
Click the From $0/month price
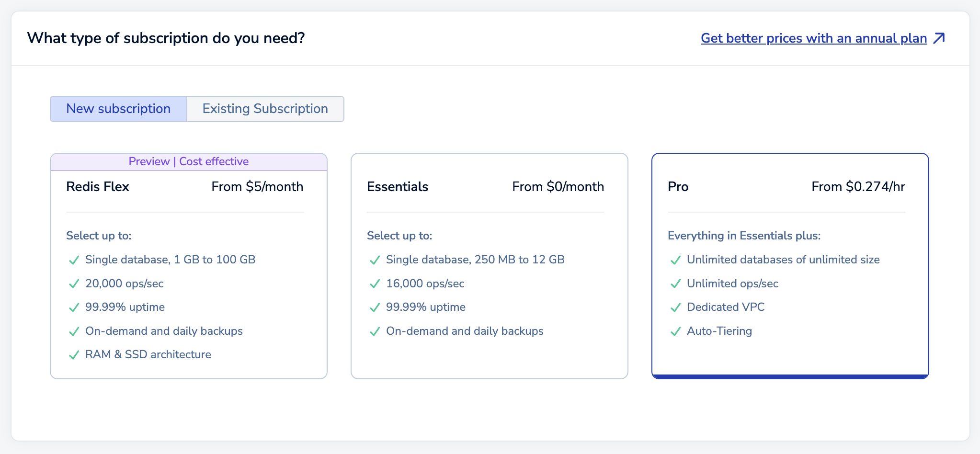tap(558, 187)
